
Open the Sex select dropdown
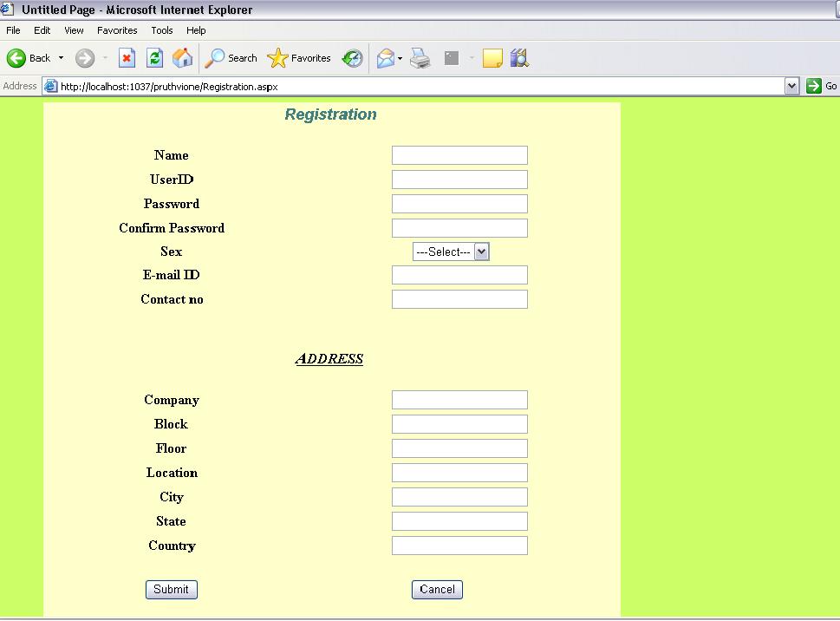tap(451, 252)
